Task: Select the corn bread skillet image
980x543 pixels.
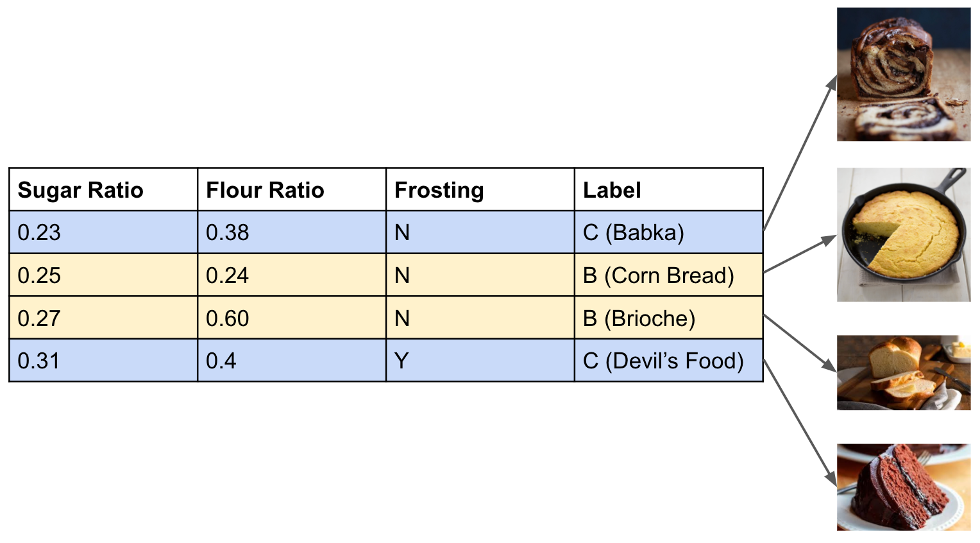Action: (903, 235)
